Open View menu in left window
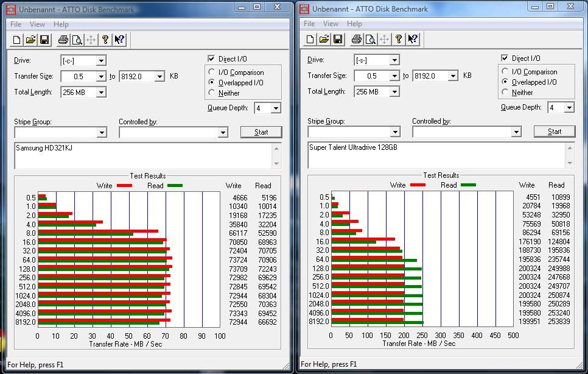Viewport: 588px width, 374px height. 38,24
